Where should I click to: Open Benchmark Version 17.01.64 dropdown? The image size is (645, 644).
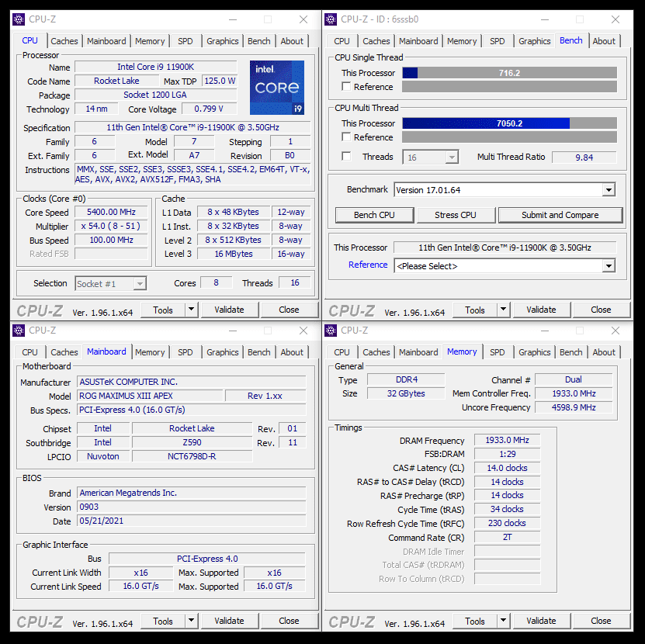click(505, 190)
